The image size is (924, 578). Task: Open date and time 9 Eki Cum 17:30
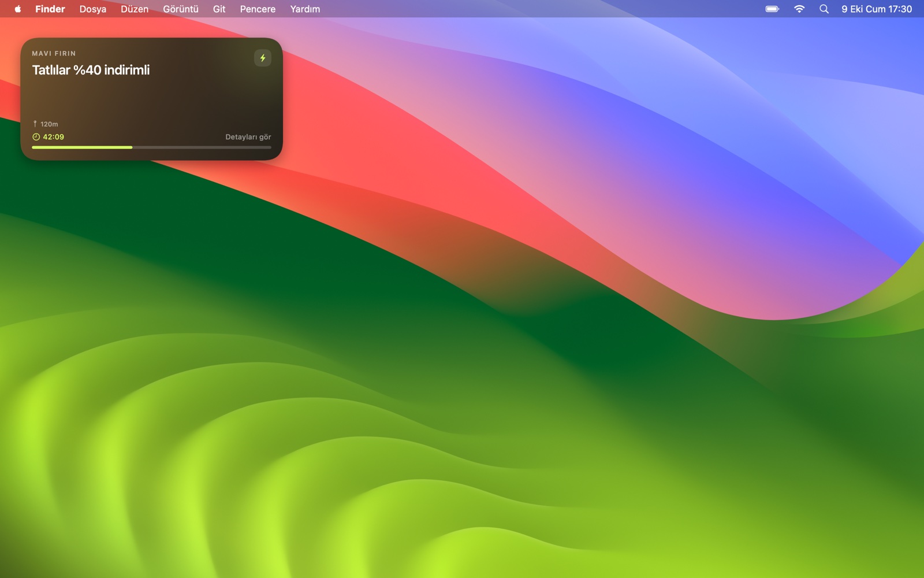coord(877,9)
